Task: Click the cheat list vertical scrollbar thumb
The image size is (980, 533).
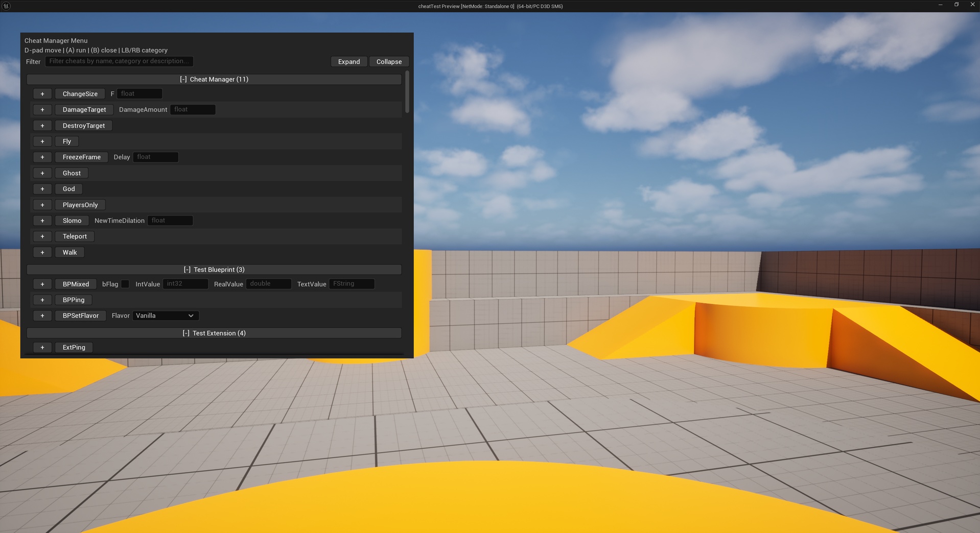Action: (x=407, y=92)
